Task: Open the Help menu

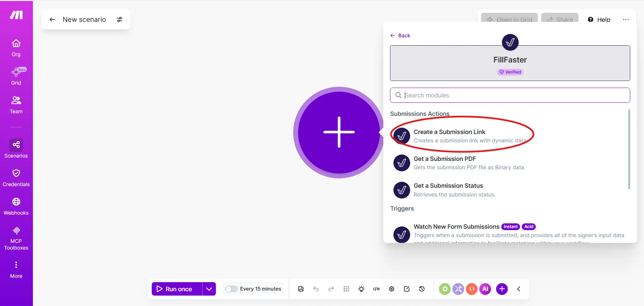Action: coord(599,19)
